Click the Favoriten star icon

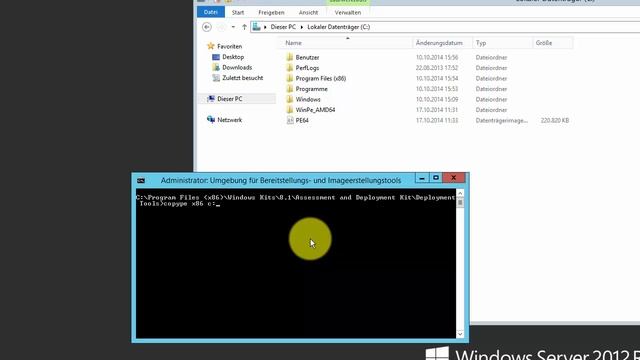pyautogui.click(x=211, y=46)
